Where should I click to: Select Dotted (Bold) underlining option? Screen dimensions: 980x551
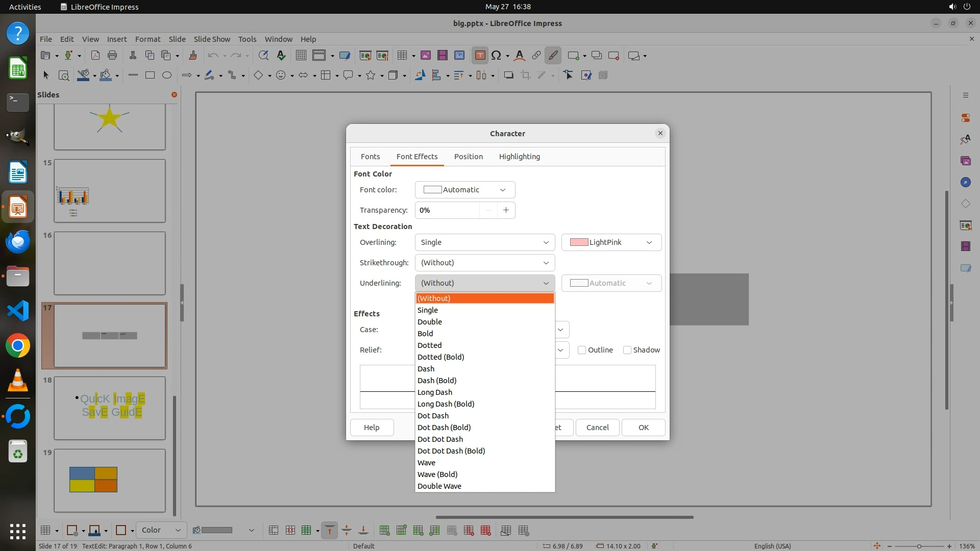click(440, 357)
